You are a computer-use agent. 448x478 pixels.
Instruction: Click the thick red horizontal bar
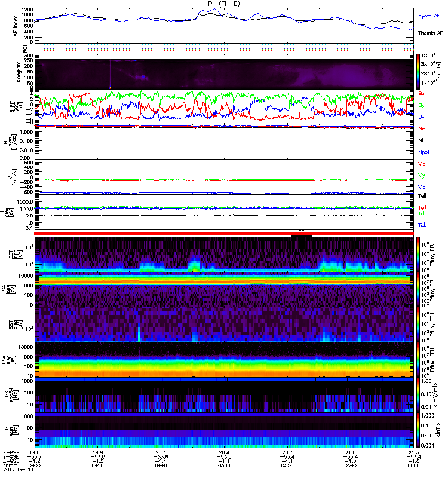224,234
